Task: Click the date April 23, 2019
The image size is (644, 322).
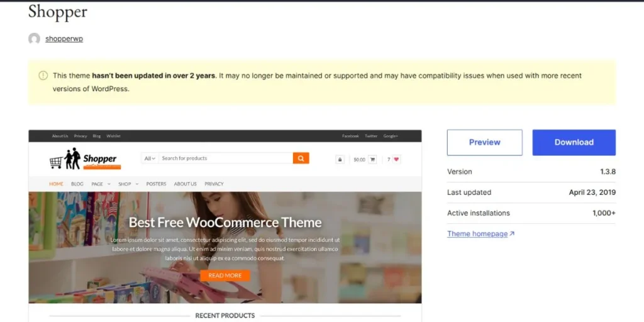Action: coord(592,192)
